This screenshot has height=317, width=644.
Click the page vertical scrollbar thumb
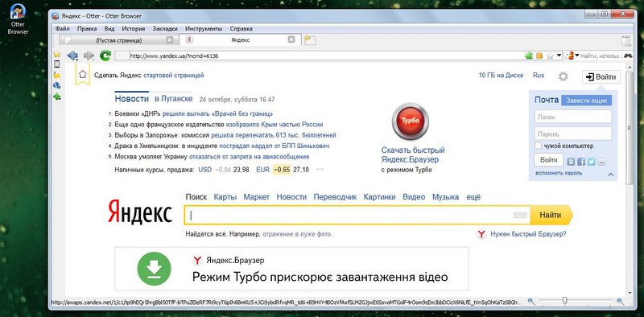[630, 127]
